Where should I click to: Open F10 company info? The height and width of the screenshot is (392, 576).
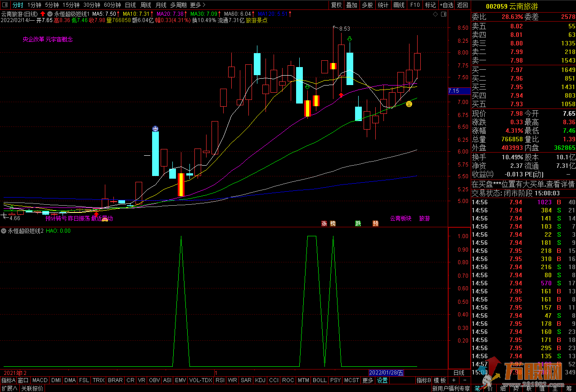415,5
